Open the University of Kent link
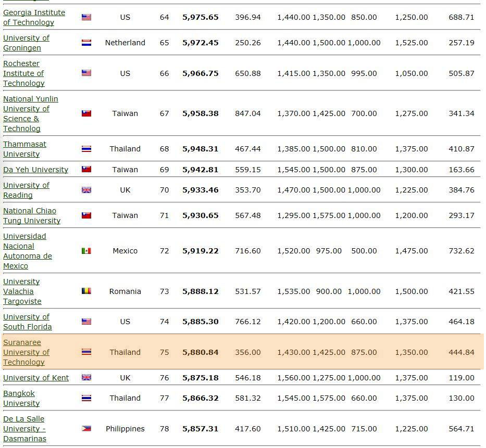The image size is (486, 448). pos(36,378)
